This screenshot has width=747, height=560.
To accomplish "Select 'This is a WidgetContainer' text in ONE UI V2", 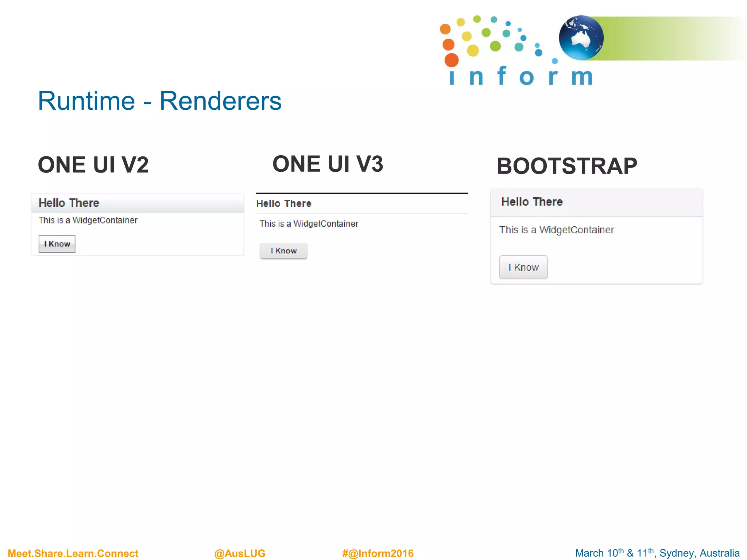I will point(88,220).
